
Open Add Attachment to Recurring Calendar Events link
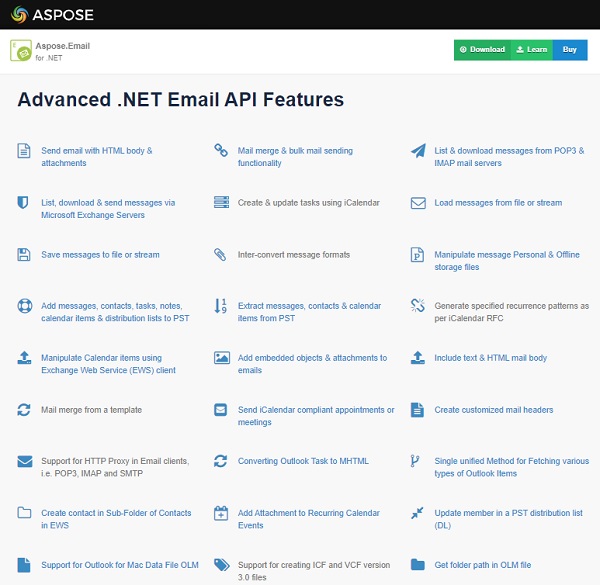point(308,519)
